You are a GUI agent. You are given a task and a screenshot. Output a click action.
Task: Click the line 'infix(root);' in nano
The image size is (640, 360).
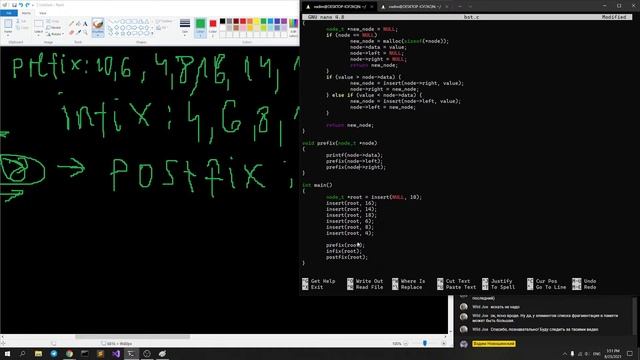344,251
